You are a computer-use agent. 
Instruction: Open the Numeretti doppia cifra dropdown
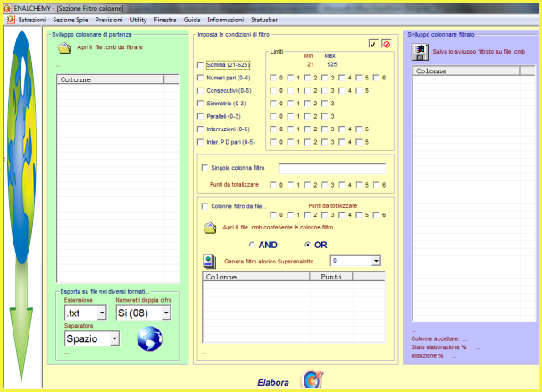point(166,313)
